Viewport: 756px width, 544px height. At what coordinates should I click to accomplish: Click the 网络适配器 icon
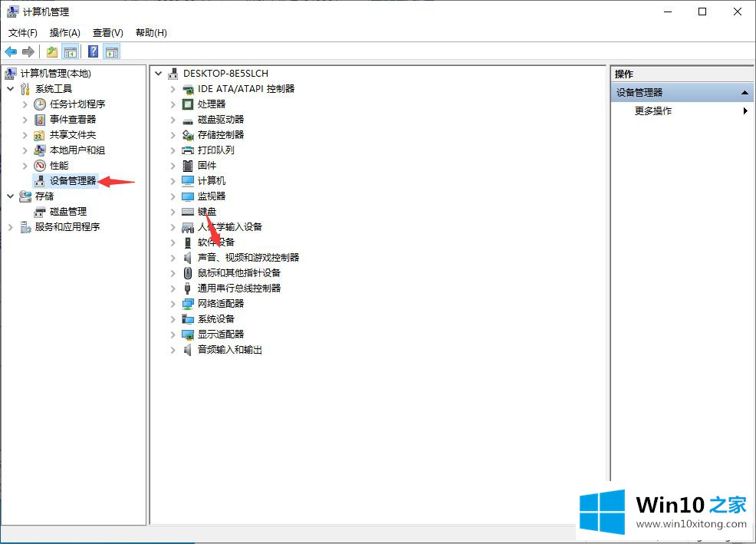pos(188,304)
